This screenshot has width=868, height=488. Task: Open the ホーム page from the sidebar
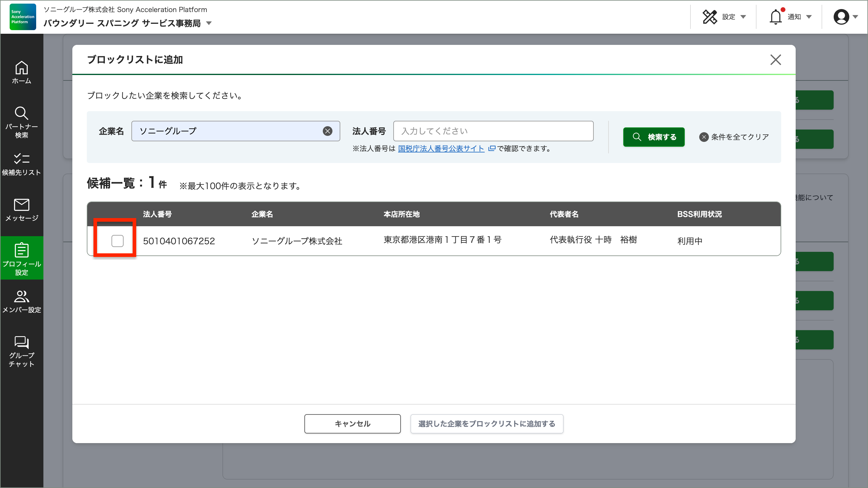point(22,72)
